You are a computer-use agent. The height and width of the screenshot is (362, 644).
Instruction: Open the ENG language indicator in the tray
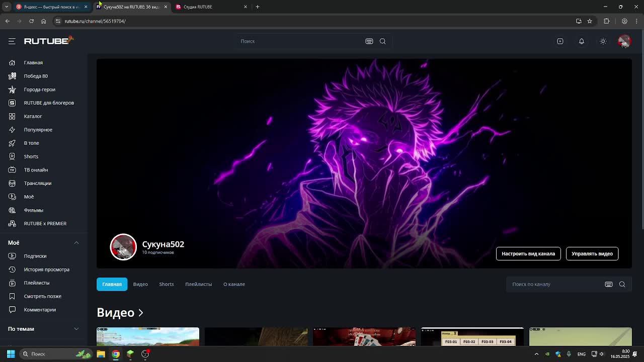(582, 354)
